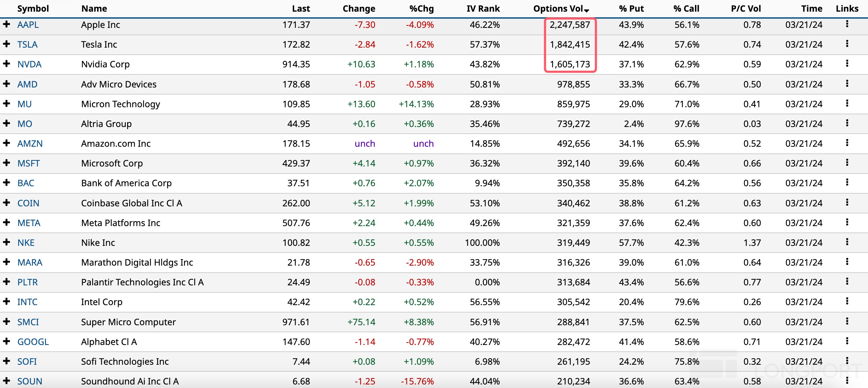
Task: Open kebab menu for Intel row
Action: (847, 301)
